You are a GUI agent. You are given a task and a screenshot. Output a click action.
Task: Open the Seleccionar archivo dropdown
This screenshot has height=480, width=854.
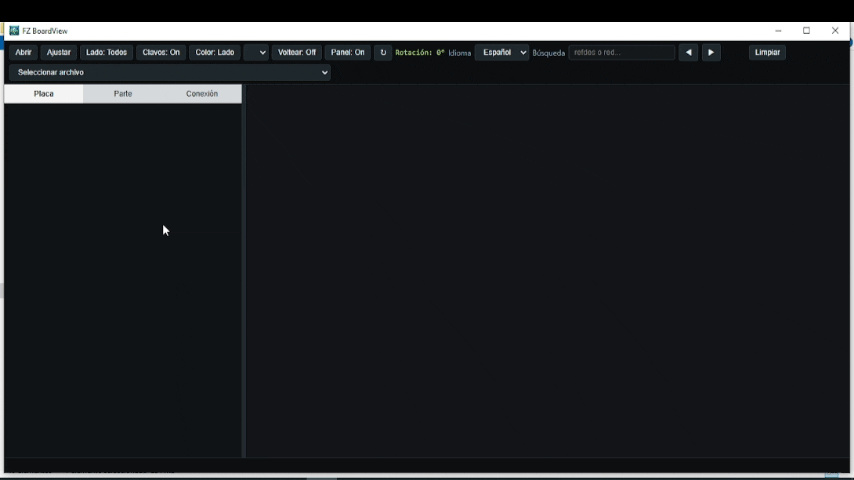(x=170, y=72)
